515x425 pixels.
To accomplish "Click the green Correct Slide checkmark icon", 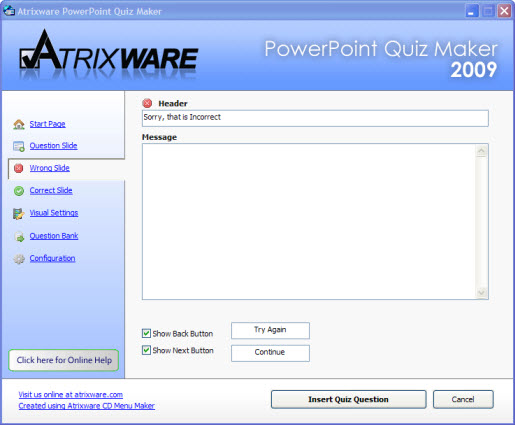I will (x=19, y=191).
